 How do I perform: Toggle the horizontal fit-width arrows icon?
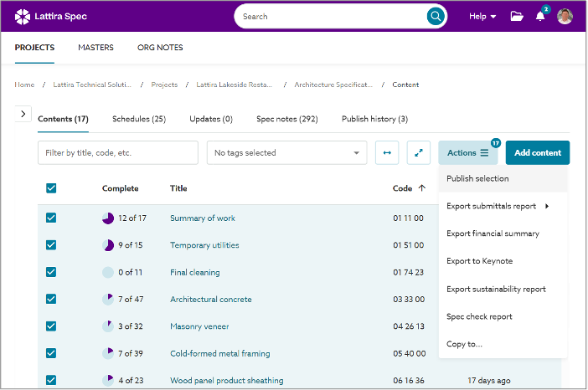[387, 153]
